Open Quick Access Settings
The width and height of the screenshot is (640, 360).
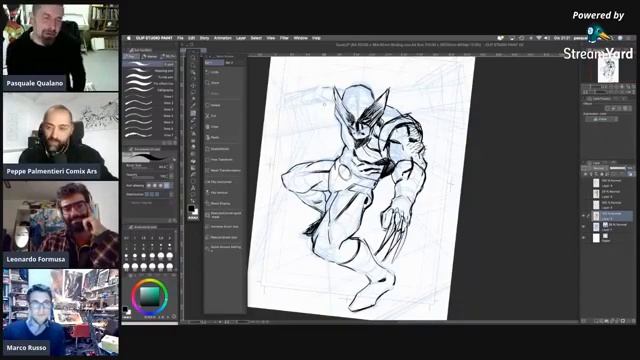point(225,248)
